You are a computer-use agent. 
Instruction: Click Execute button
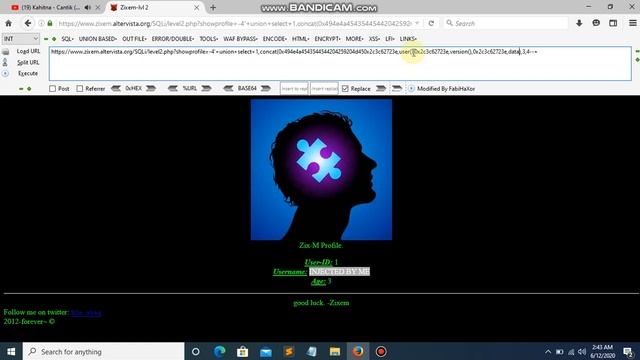28,73
